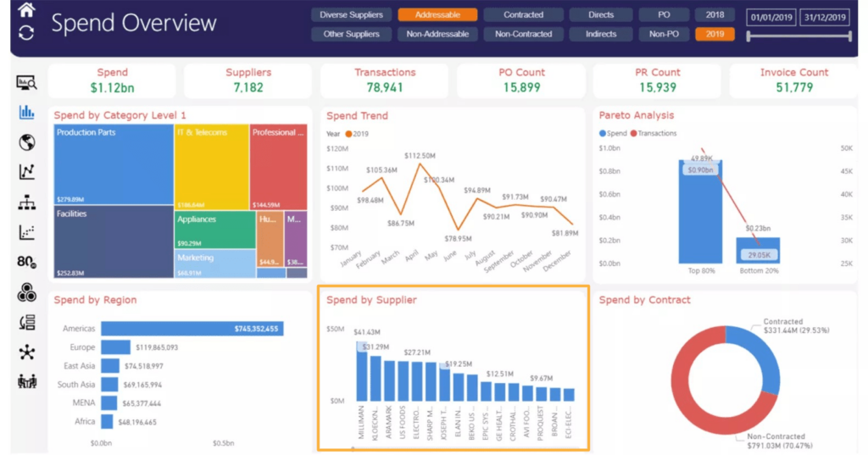Toggle the Directs filter

601,15
